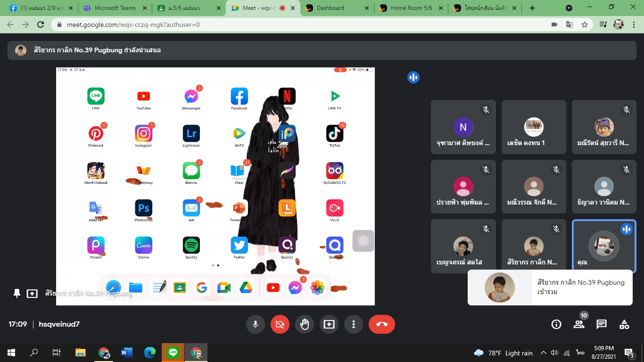Viewport: 644px width, 362px height.
Task: Open the meeting details info panel
Action: [x=556, y=324]
